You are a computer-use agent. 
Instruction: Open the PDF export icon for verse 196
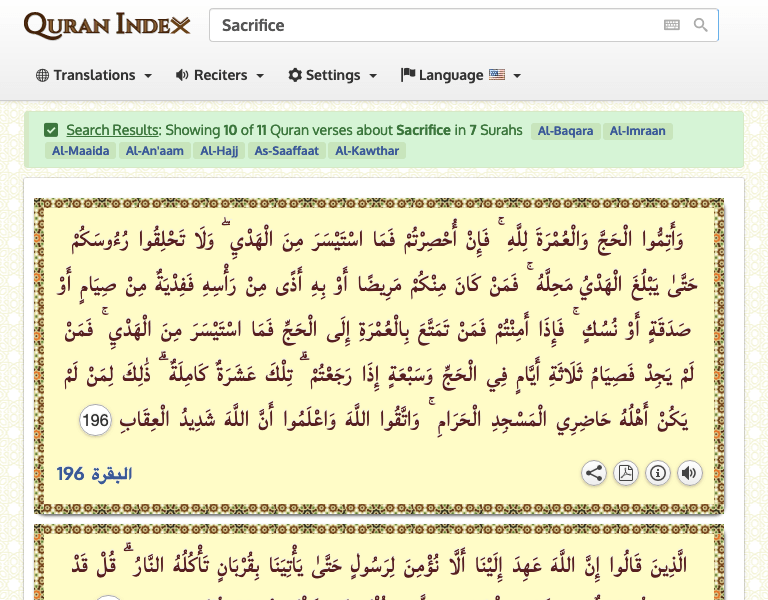point(626,473)
